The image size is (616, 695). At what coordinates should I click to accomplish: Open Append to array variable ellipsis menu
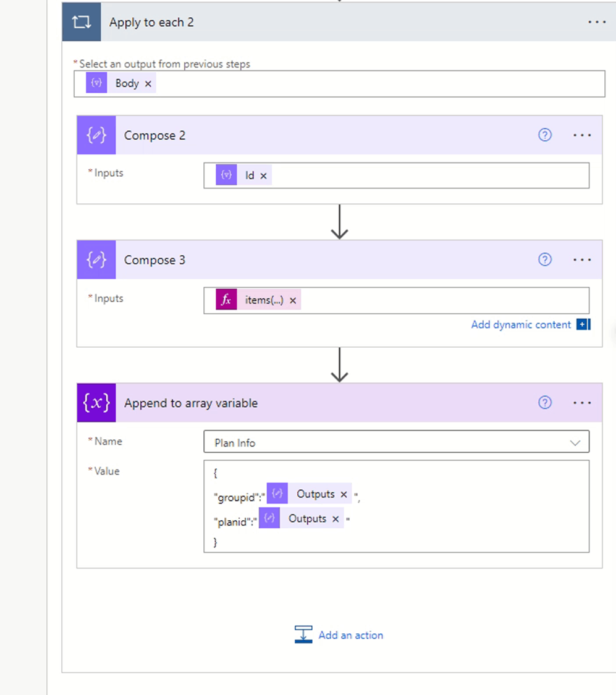click(x=582, y=402)
